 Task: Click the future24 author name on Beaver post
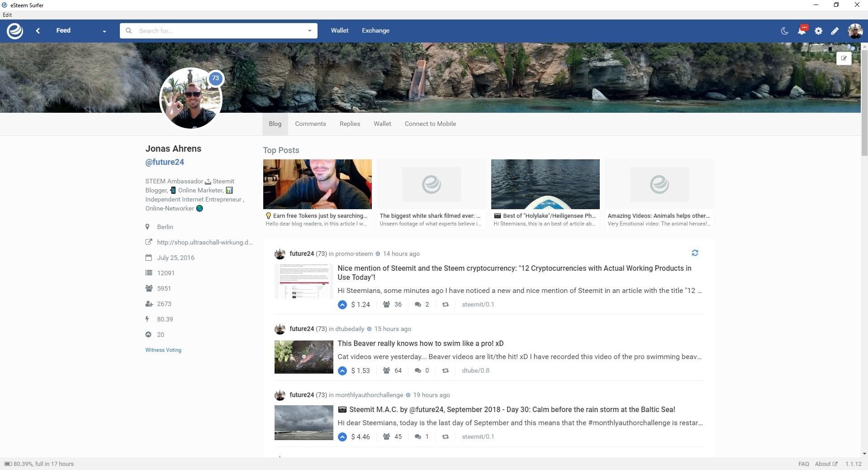(x=302, y=329)
